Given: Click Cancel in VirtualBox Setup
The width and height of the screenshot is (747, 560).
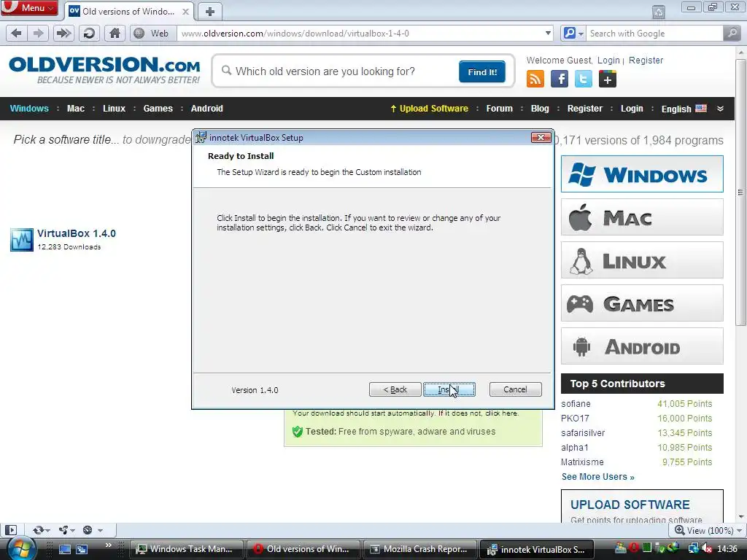Looking at the screenshot, I should coord(516,389).
